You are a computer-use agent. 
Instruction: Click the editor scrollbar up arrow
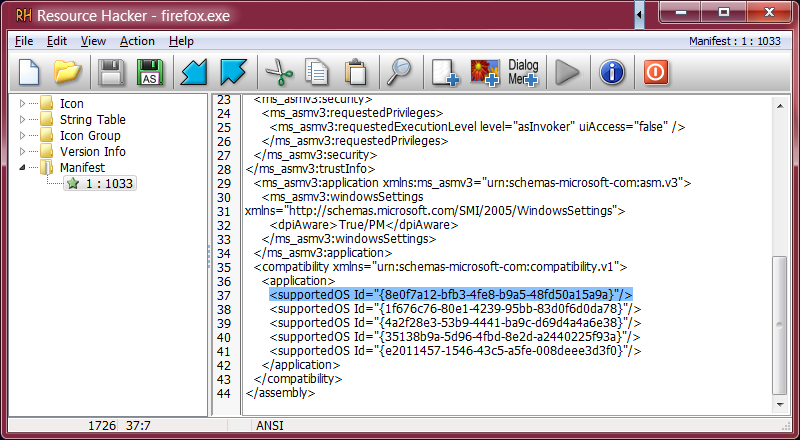(x=780, y=106)
